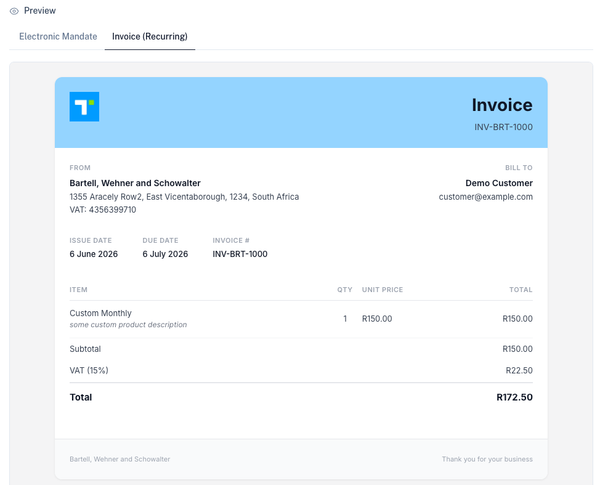Click the some custom product description text
This screenshot has height=485, width=600.
coord(128,325)
